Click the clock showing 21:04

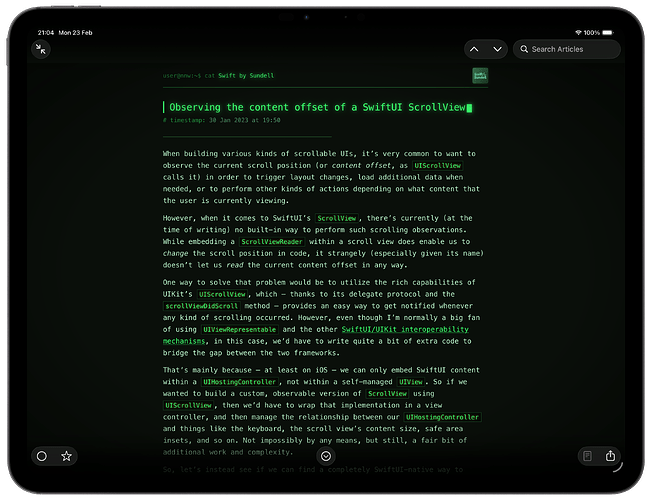point(46,32)
